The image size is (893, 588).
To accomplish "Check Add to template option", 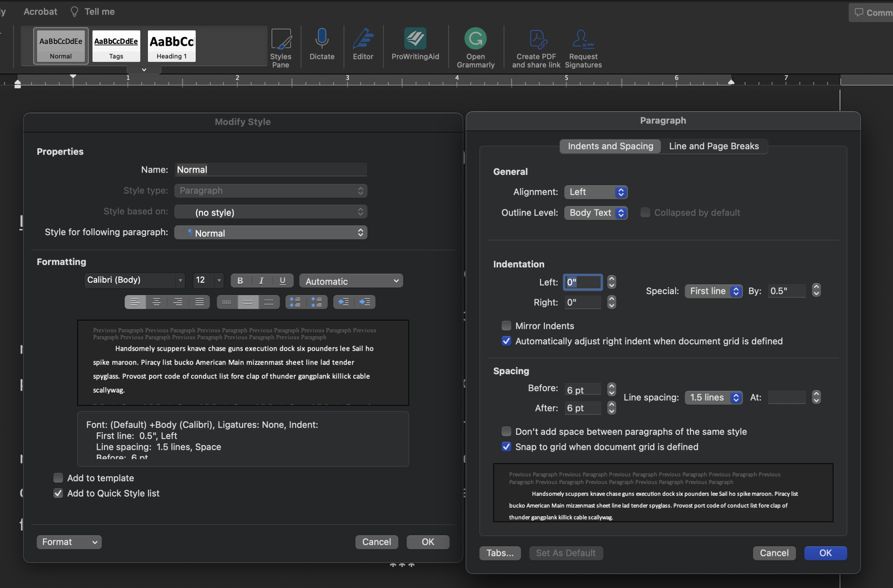I will 58,478.
